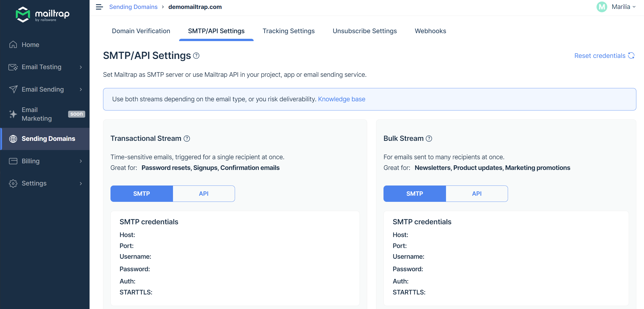
Task: Click Auth label in Bulk credentials
Action: [401, 281]
